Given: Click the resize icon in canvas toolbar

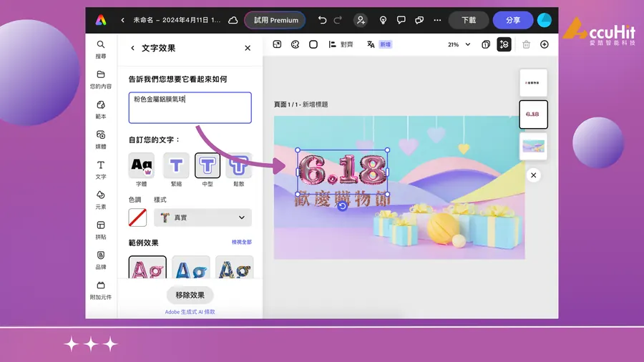Looking at the screenshot, I should [277, 44].
